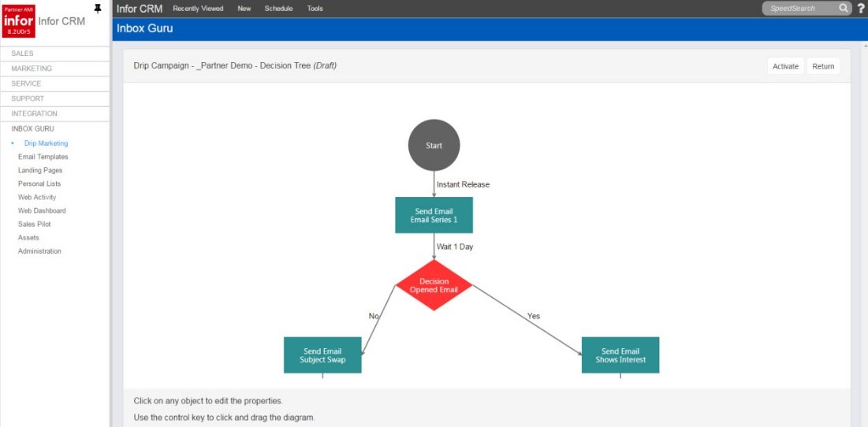Open Administration in the sidebar
The height and width of the screenshot is (427, 868).
tap(40, 251)
